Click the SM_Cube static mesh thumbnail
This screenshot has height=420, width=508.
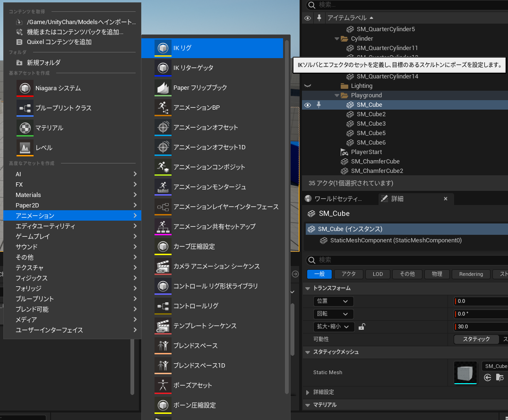click(x=465, y=373)
